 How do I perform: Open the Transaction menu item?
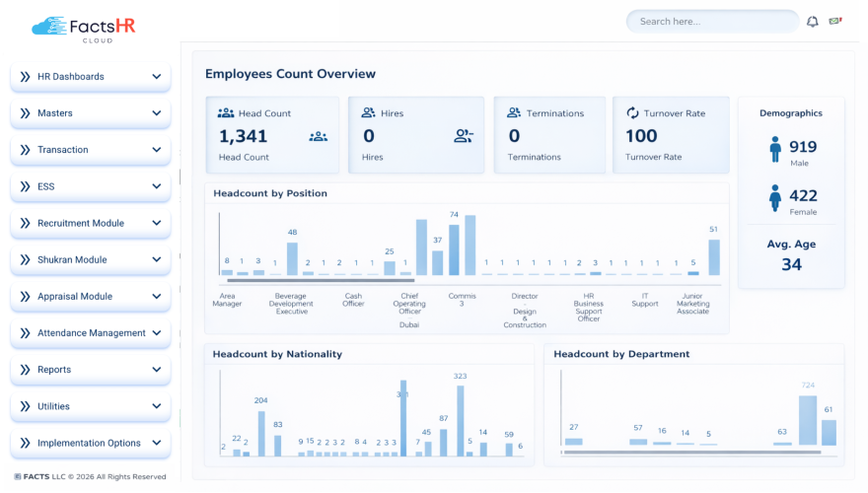click(x=90, y=150)
